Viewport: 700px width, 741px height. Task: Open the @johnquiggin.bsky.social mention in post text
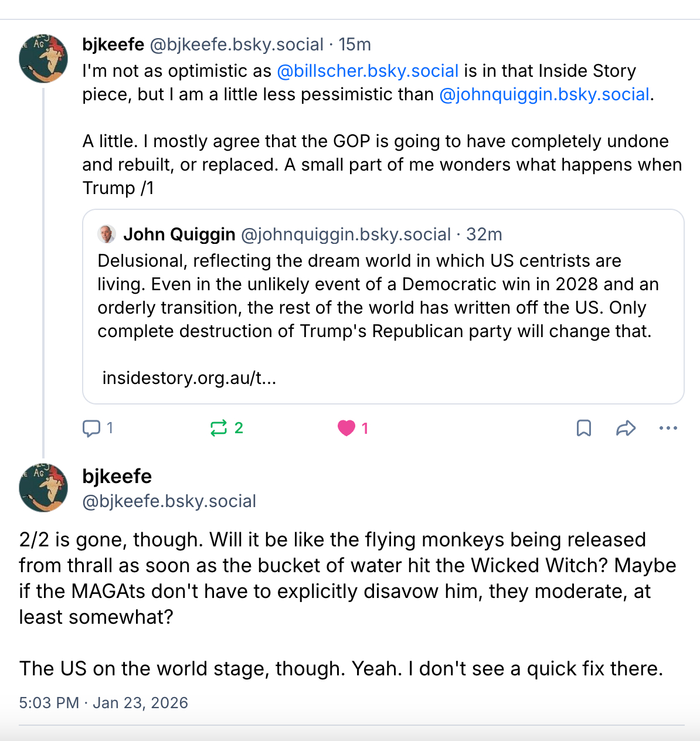tap(544, 94)
